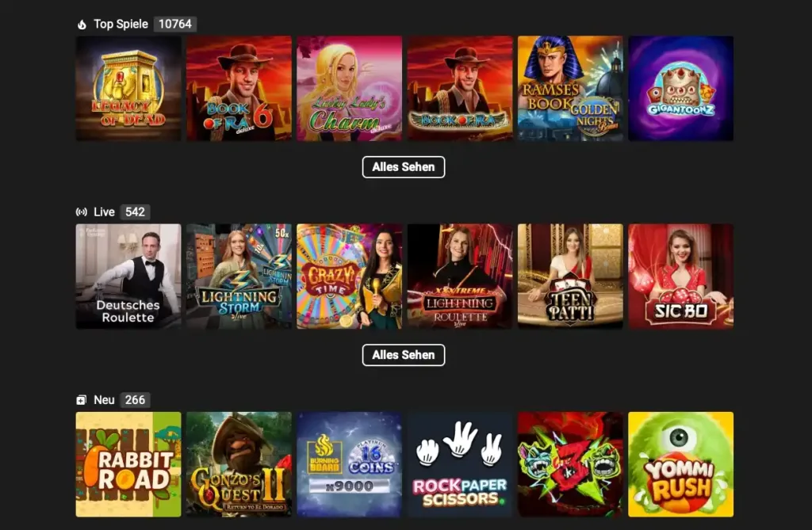The height and width of the screenshot is (530, 812).
Task: Click the flame icon beside Top Spiele
Action: pos(82,25)
